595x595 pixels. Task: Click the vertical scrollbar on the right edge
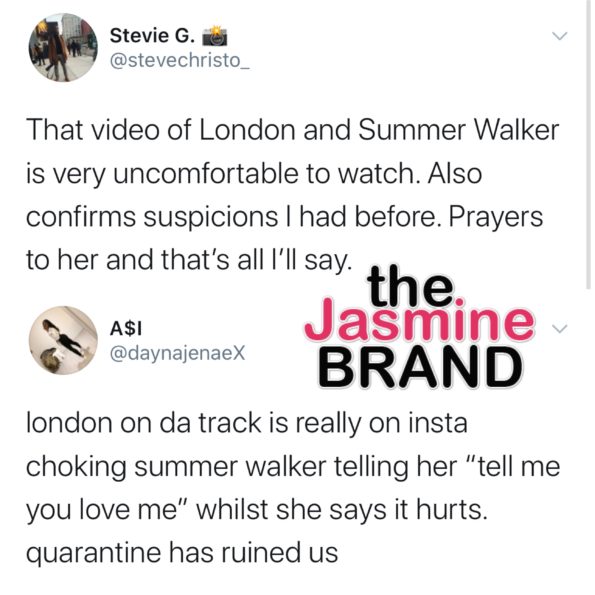click(x=588, y=144)
